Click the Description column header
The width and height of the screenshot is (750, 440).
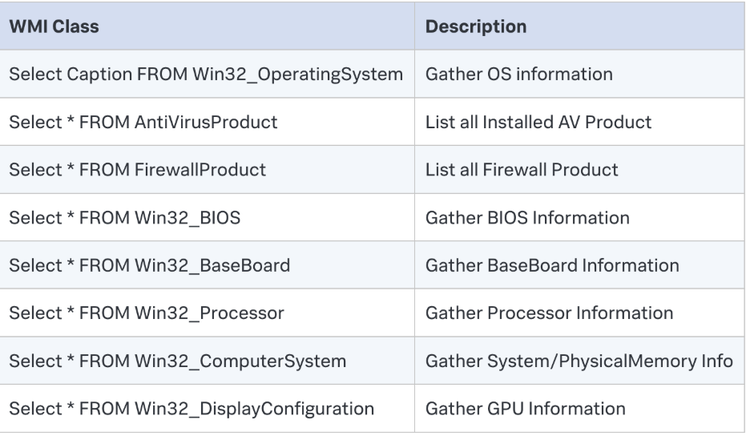[x=476, y=27]
